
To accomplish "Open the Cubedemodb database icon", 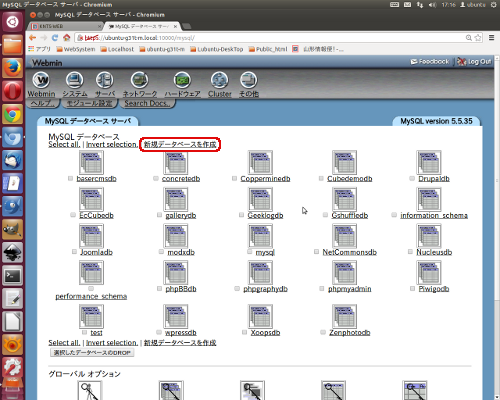I will [344, 162].
